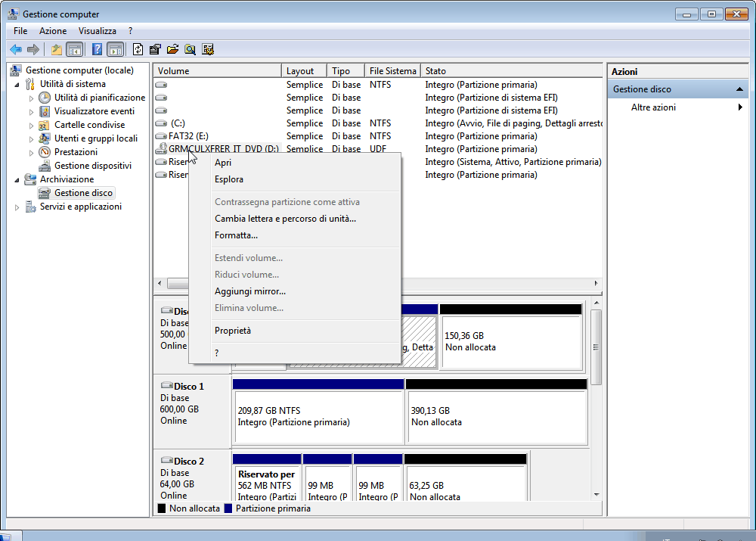The width and height of the screenshot is (756, 541).
Task: Open the Azione menu in menu bar
Action: pyautogui.click(x=53, y=31)
